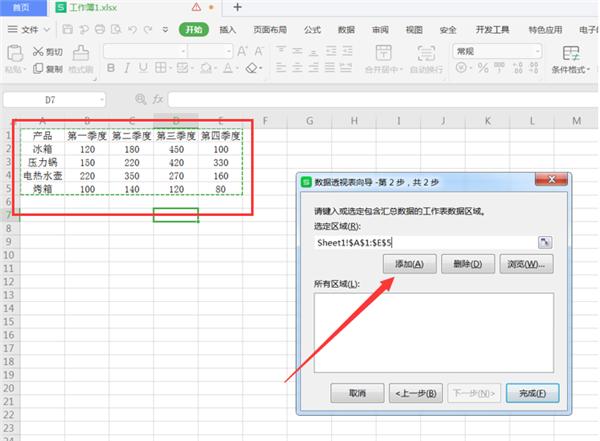Expand the quick access toolbar more chevron
Viewport: 600px width, 441px height.
[x=165, y=29]
